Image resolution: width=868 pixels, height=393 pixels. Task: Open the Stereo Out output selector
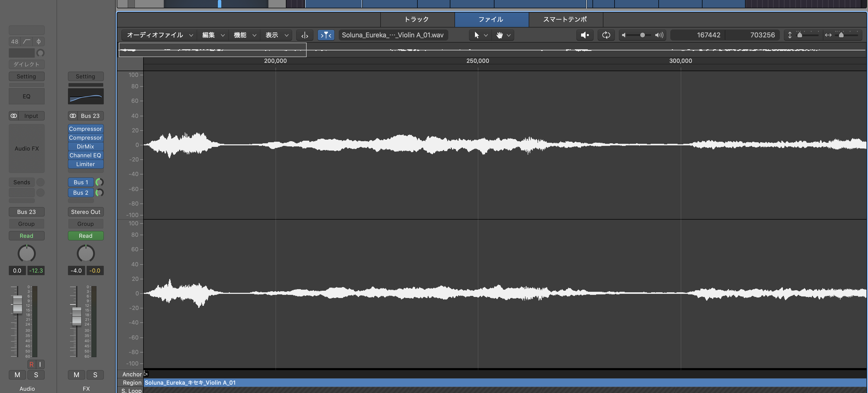pyautogui.click(x=86, y=212)
